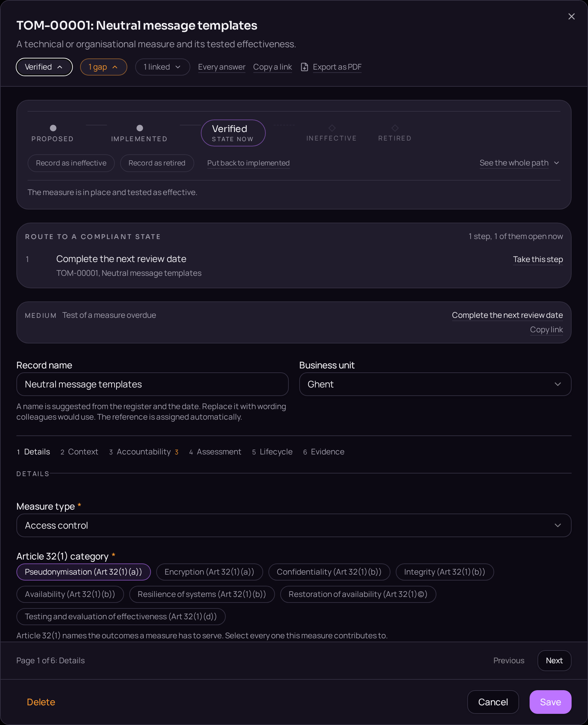The width and height of the screenshot is (588, 725).
Task: Click the purple Save button
Action: [x=550, y=702]
